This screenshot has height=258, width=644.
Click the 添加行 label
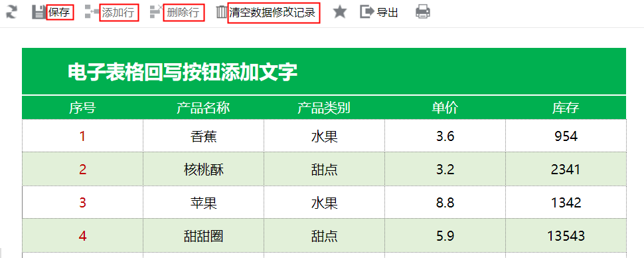pos(119,13)
